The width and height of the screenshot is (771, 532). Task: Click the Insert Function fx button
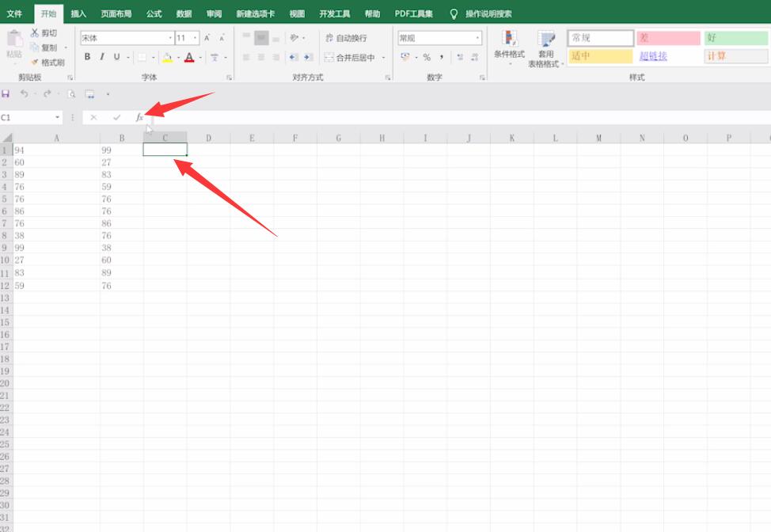click(139, 117)
